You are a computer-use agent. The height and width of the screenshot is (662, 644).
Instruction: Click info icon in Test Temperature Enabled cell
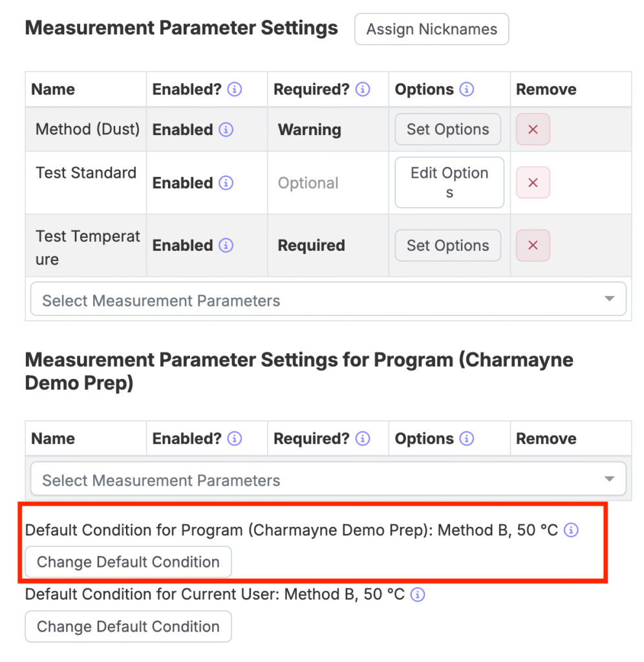226,245
